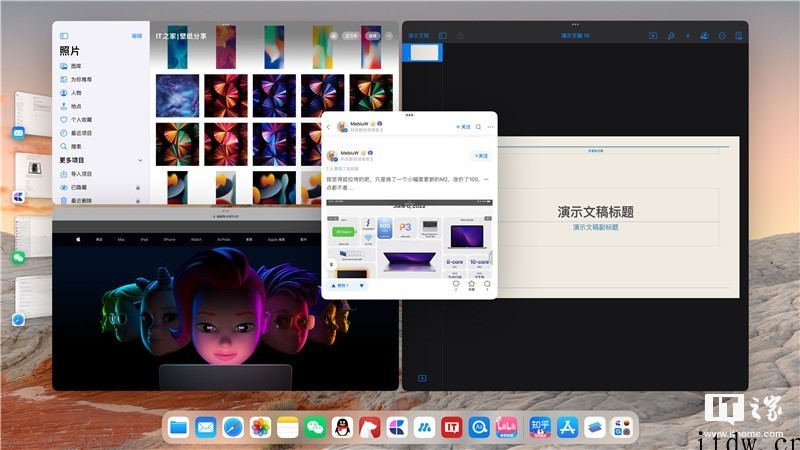800x450 pixels.
Task: Open the Photos more options ellipsis button
Action: pos(389,36)
